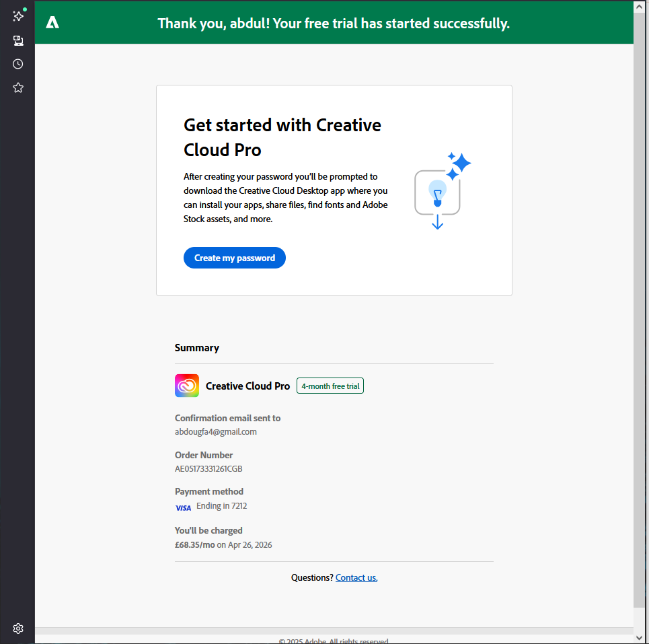The image size is (649, 644).
Task: Click the scrollbar up arrow
Action: (641, 6)
